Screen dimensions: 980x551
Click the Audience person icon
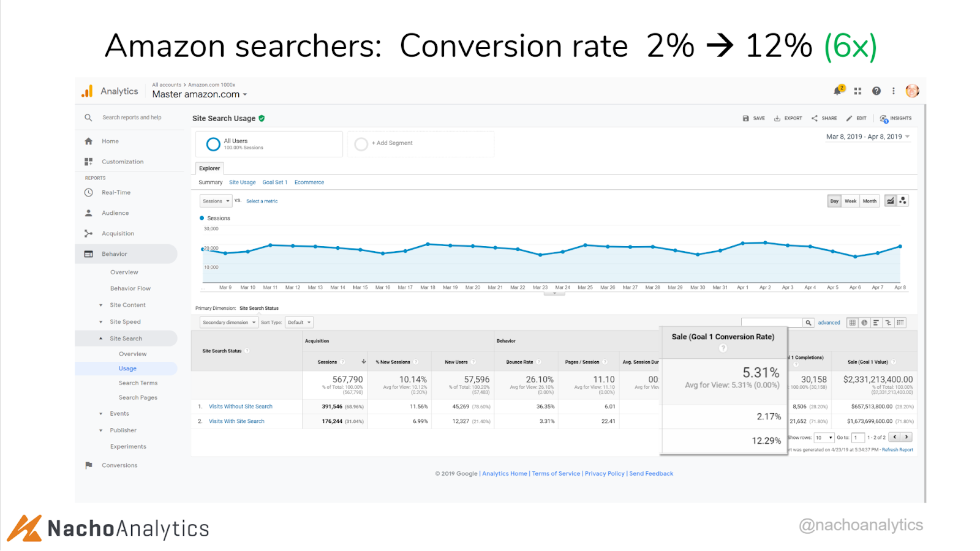point(88,213)
